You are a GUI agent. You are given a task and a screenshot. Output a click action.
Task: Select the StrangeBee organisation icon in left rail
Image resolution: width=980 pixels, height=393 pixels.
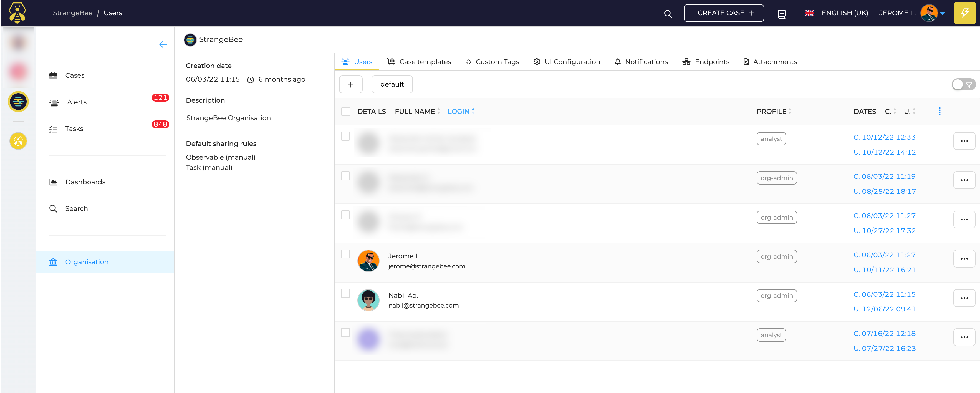tap(18, 102)
